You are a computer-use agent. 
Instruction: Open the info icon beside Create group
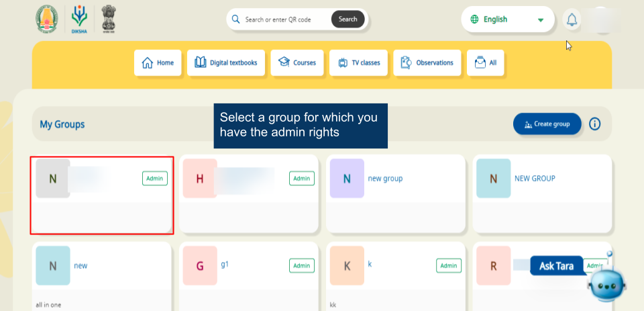(594, 124)
